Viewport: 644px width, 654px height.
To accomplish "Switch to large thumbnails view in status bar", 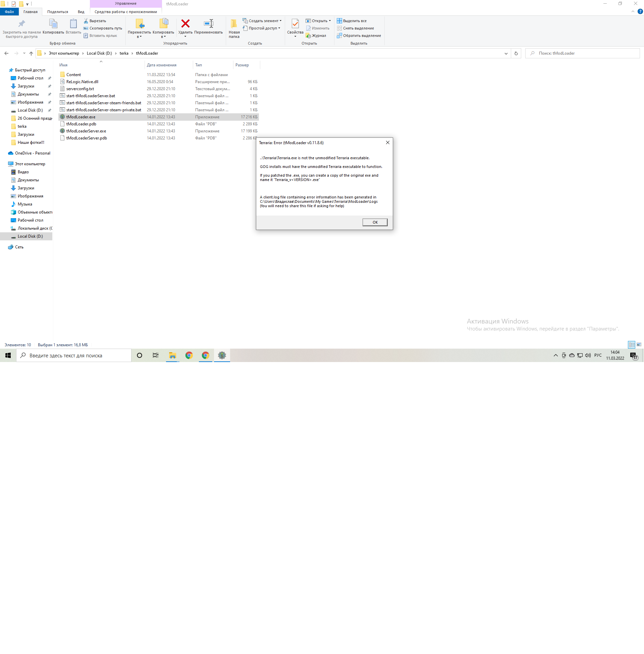I will 639,344.
